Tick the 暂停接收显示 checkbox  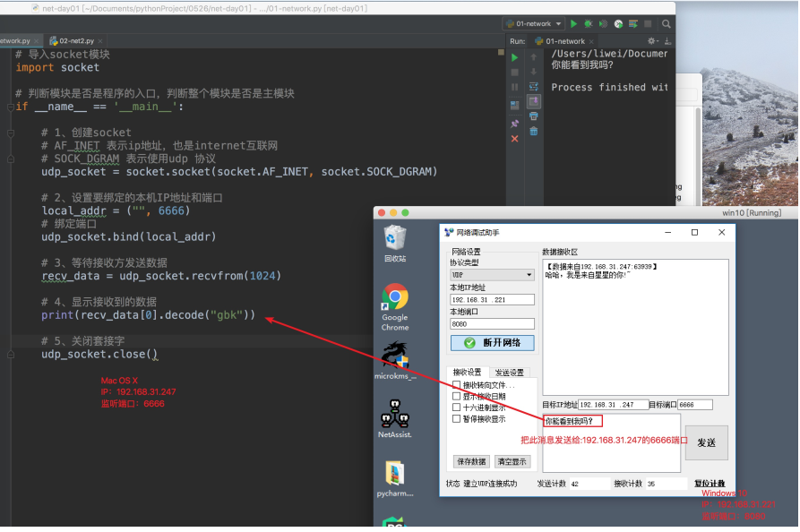click(x=457, y=418)
